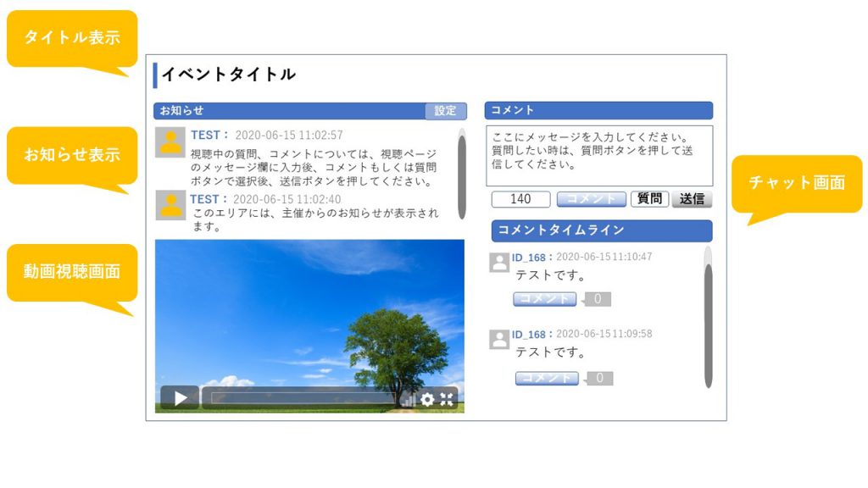868x488 pixels.
Task: Click the comment timeline scrollbar
Action: [x=708, y=319]
